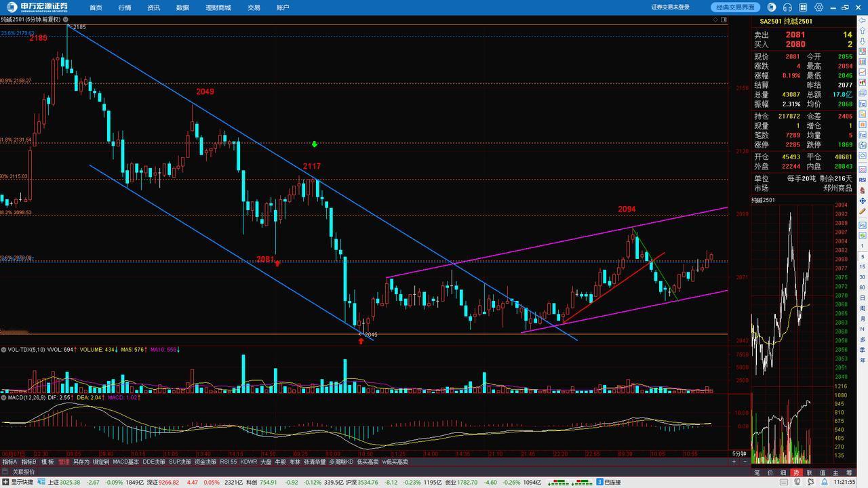The image size is (868, 488).
Task: Select the 势 tab in right panel
Action: (796, 472)
